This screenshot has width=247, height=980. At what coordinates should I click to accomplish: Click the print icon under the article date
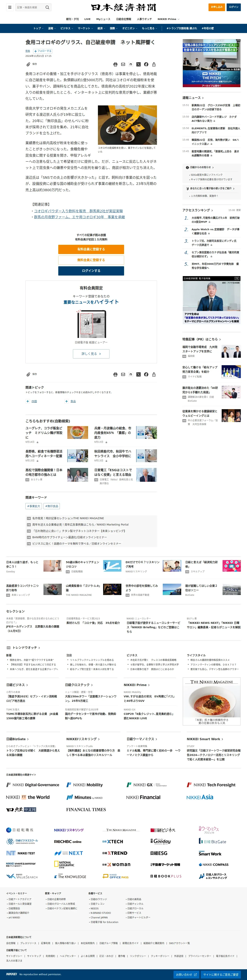(115, 65)
